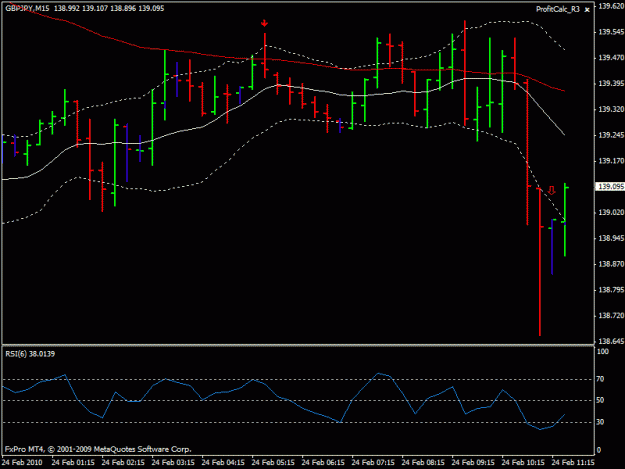Screen dimensions: 625x469
Task: Click price scale value 138.720
Action: 611,316
